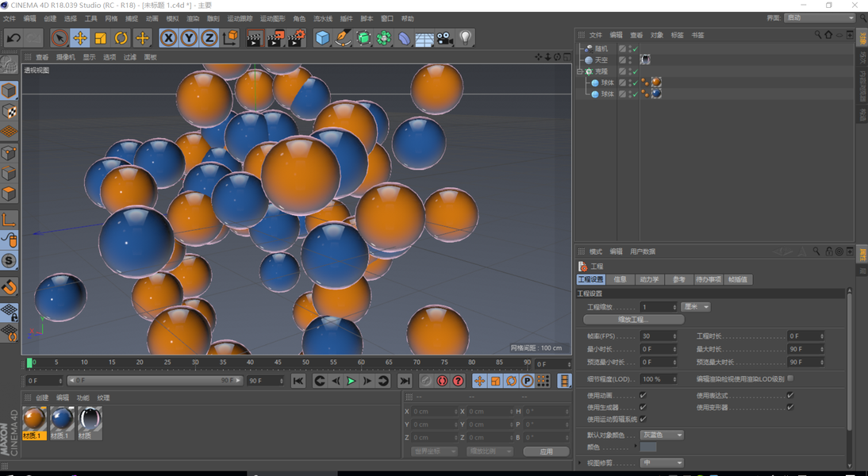Open the 厘米 unit dropdown

pos(695,307)
